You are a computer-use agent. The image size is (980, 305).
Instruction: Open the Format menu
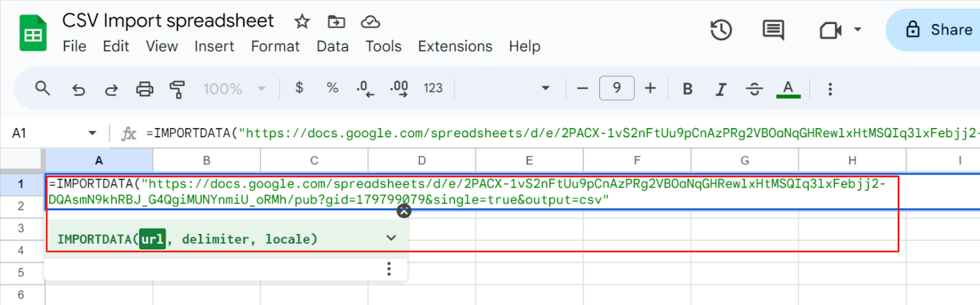point(275,47)
